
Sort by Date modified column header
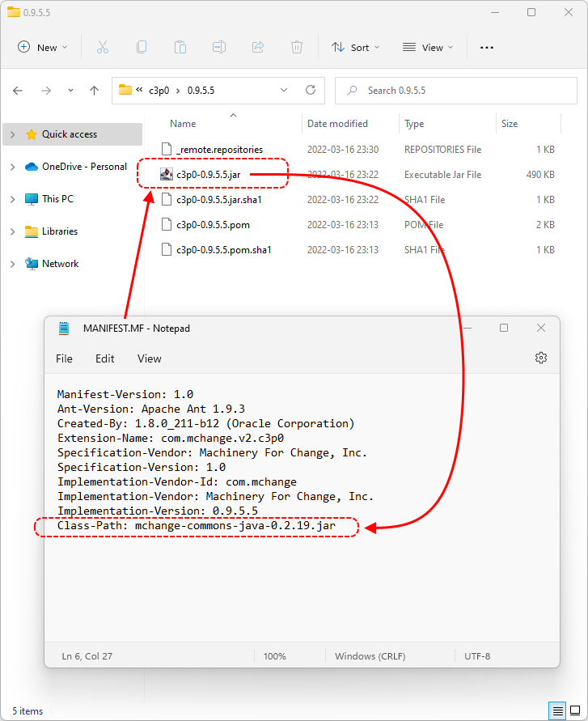coord(337,124)
